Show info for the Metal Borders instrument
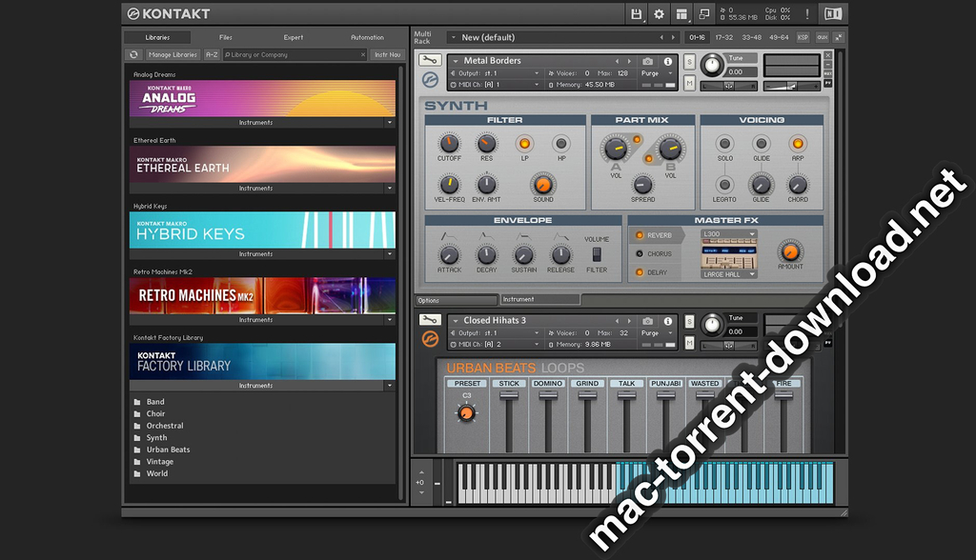976x560 pixels. 667,61
